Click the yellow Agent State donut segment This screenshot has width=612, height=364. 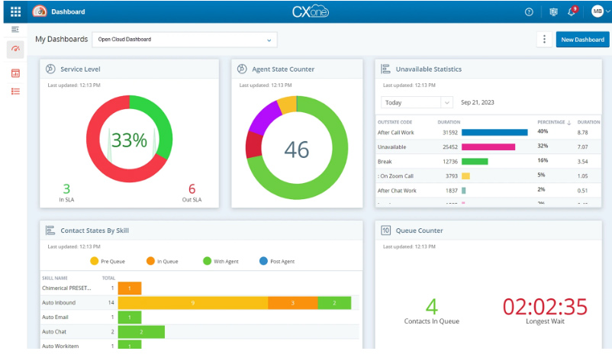click(x=287, y=105)
